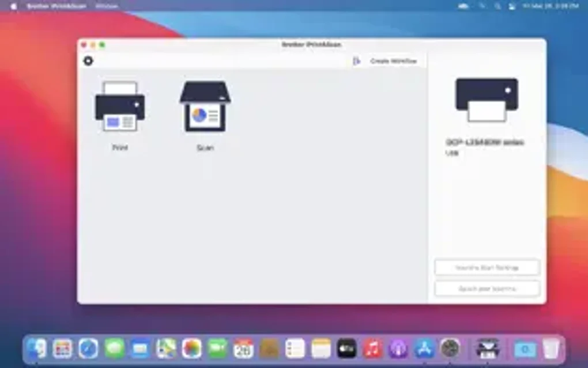Open App Store from the Dock

pos(424,348)
